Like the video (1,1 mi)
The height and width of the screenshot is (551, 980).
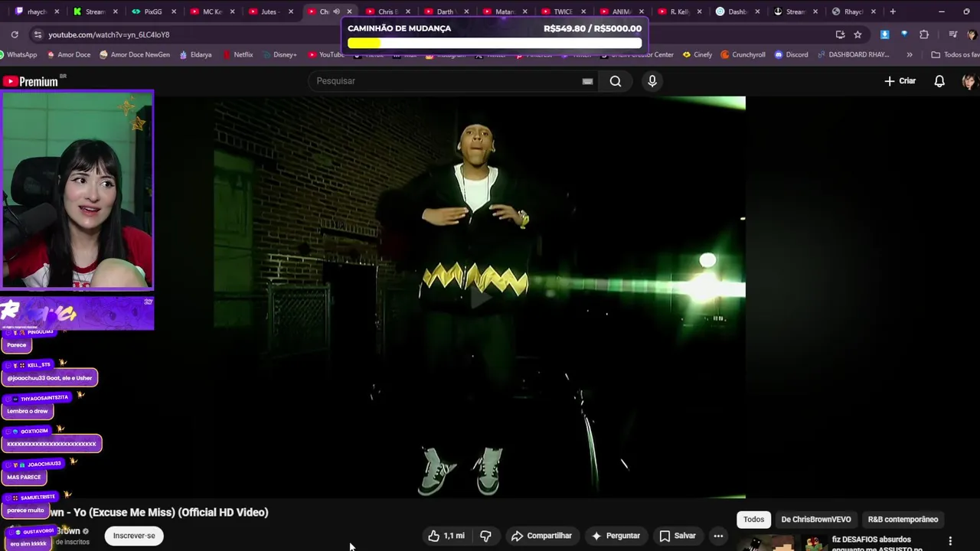[446, 536]
